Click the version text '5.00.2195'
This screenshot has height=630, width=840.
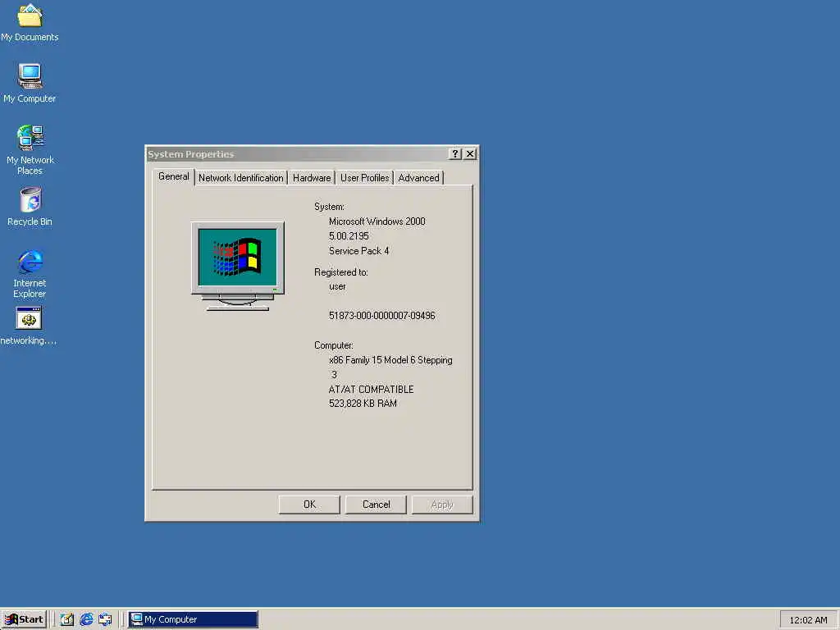pos(349,236)
